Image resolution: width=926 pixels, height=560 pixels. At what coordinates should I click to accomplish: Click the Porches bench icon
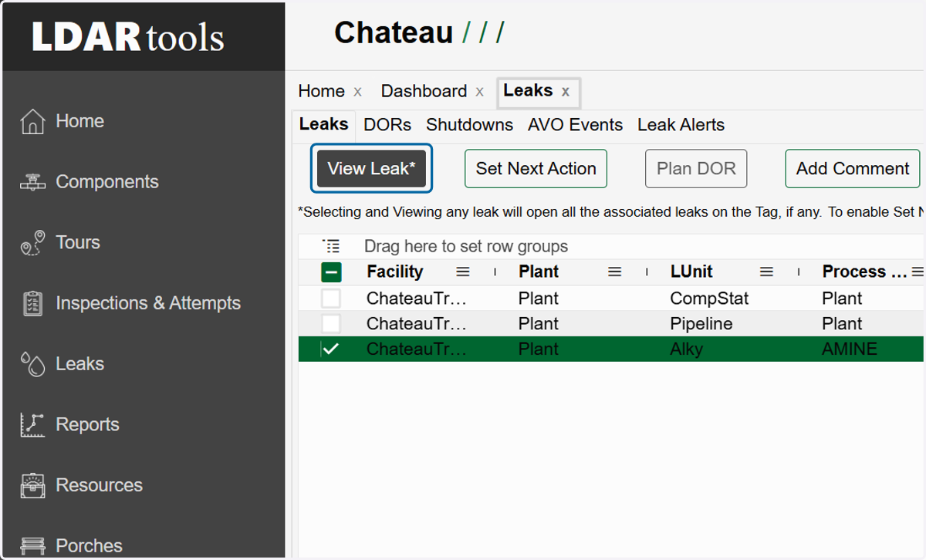32,546
